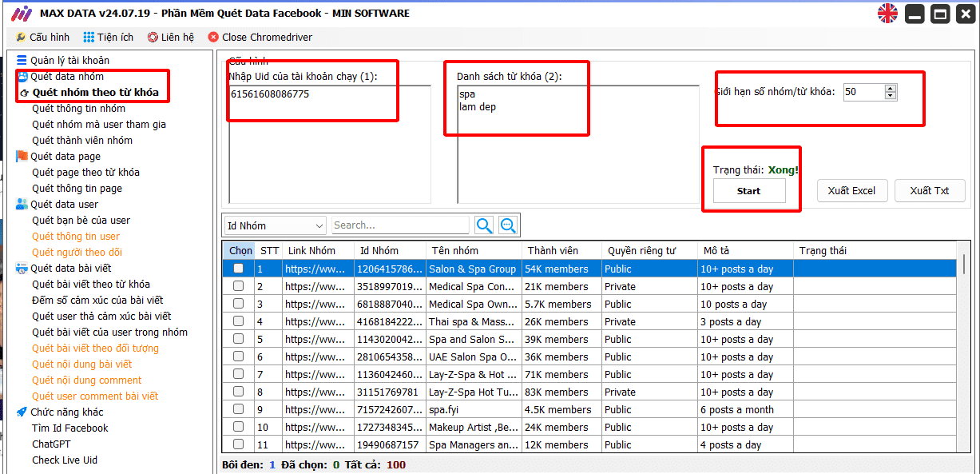Click the Xuất Excel button
980x474 pixels.
click(851, 190)
